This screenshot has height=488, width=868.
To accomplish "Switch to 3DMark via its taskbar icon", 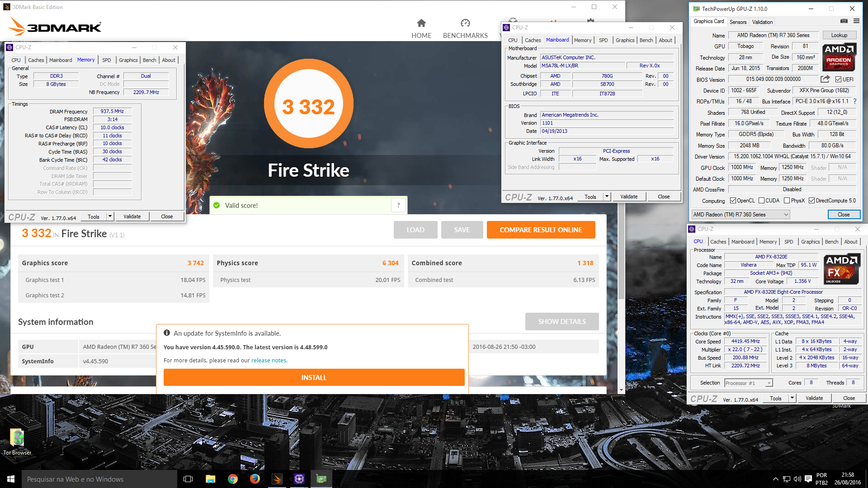I will (x=277, y=479).
